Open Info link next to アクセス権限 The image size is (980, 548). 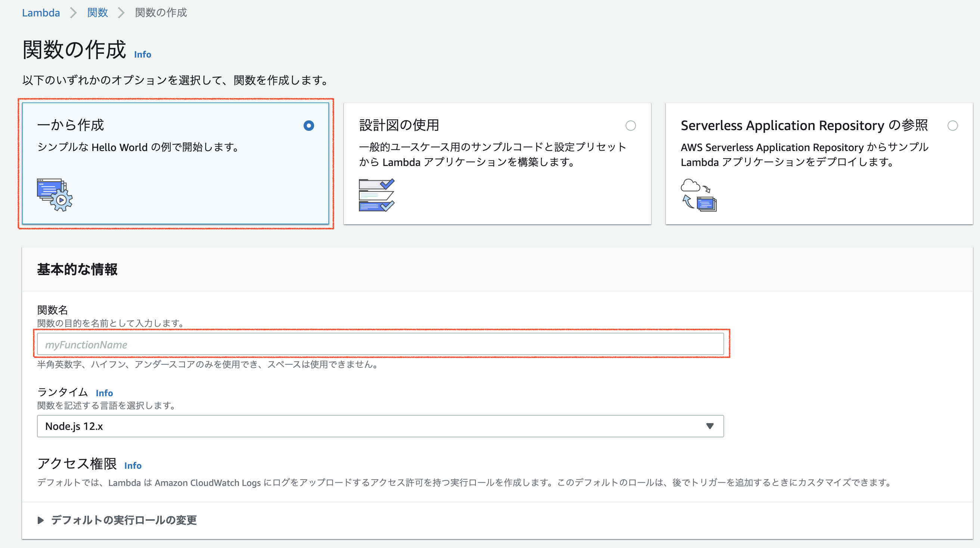[133, 465]
